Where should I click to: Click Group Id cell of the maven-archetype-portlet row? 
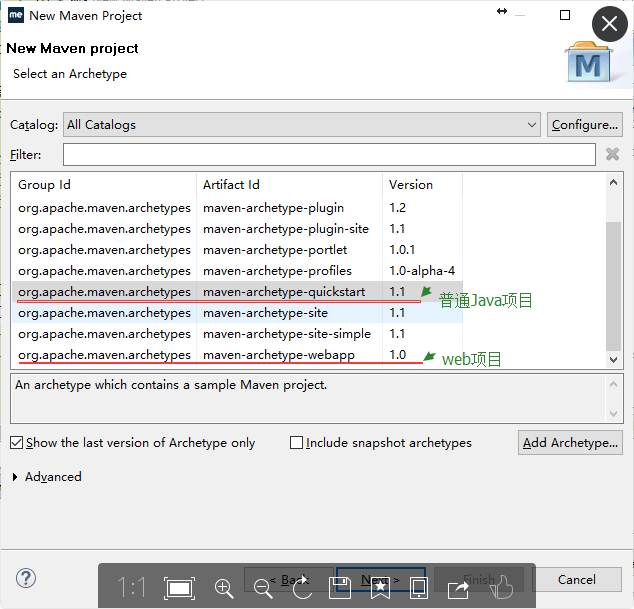pyautogui.click(x=104, y=250)
